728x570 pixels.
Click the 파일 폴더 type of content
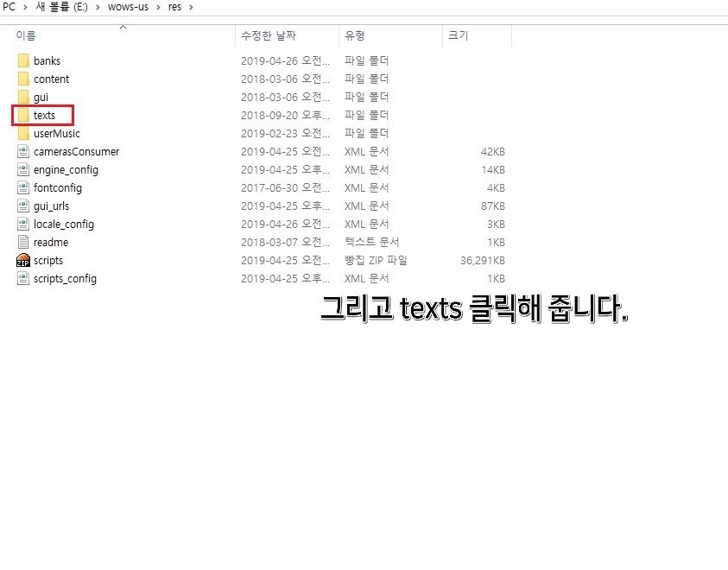(366, 79)
